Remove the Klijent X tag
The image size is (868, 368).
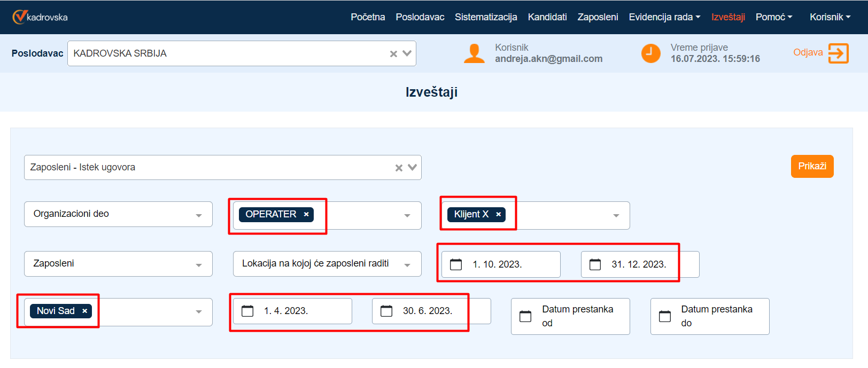[x=498, y=214]
